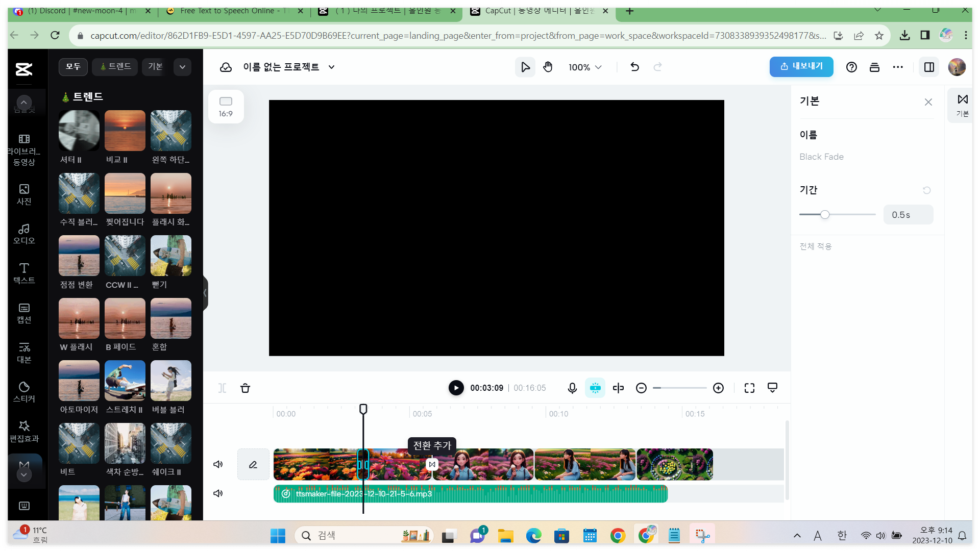Click the 내보내기 export button
980x551 pixels.
[801, 67]
